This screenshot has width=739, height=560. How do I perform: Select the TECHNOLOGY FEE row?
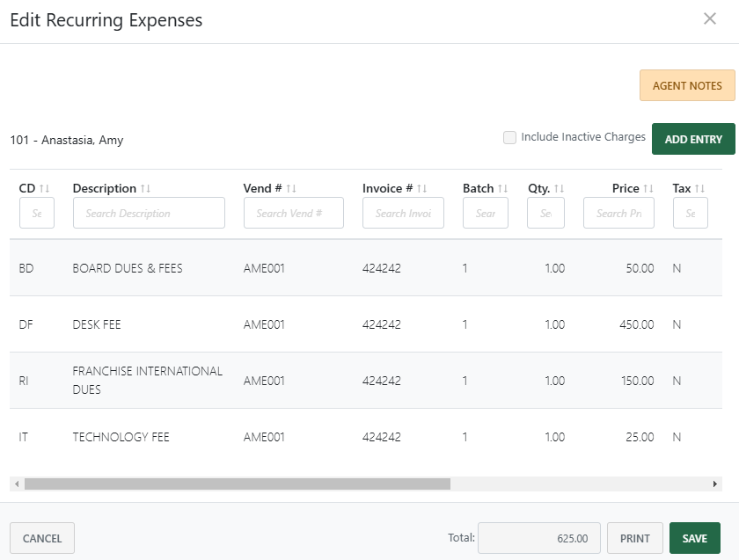pos(366,437)
